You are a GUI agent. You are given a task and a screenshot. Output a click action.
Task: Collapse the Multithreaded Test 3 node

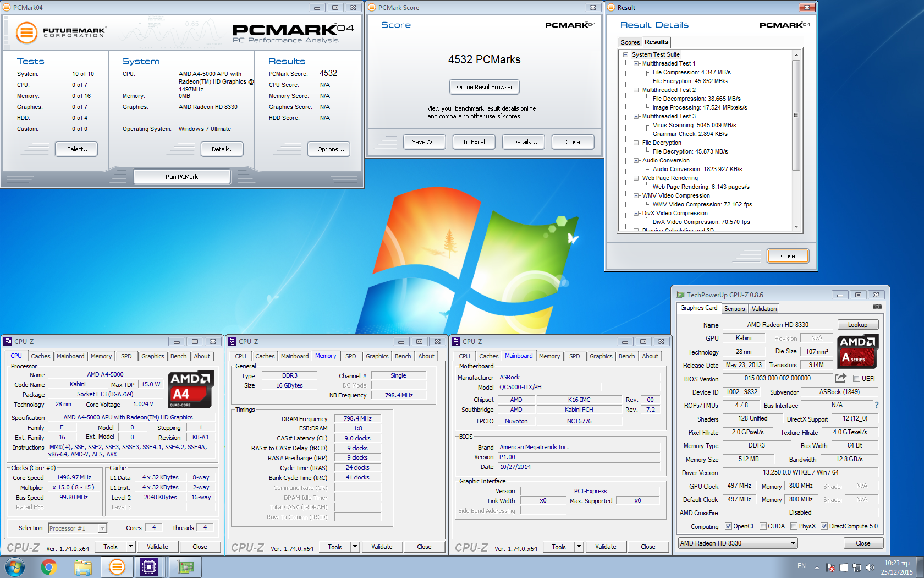pyautogui.click(x=636, y=116)
